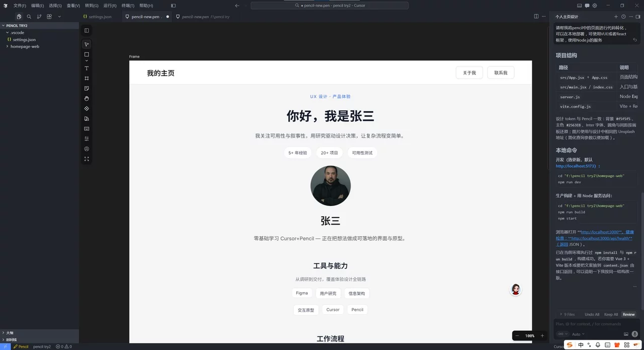The width and height of the screenshot is (644, 350).
Task: Select the Text tool in the left toolbar
Action: 86,68
